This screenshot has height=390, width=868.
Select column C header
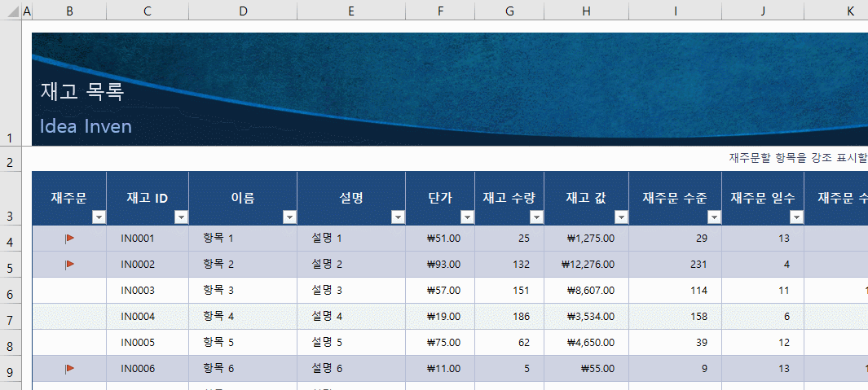coord(148,11)
